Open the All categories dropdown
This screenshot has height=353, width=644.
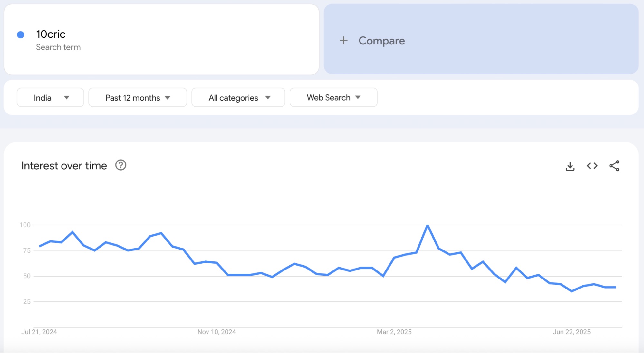[238, 97]
